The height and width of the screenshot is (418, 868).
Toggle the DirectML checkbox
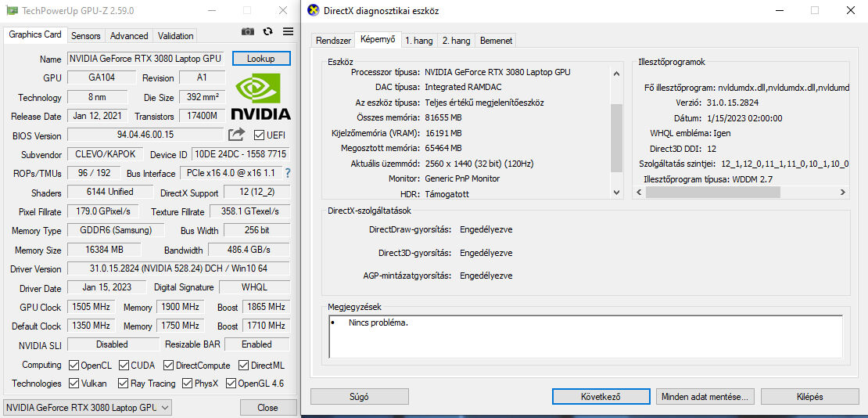[243, 366]
